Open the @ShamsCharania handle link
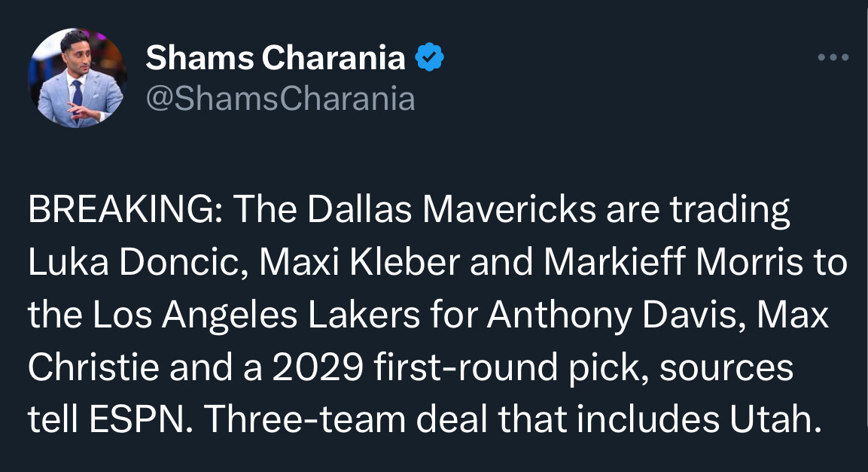This screenshot has height=472, width=868. point(280,98)
